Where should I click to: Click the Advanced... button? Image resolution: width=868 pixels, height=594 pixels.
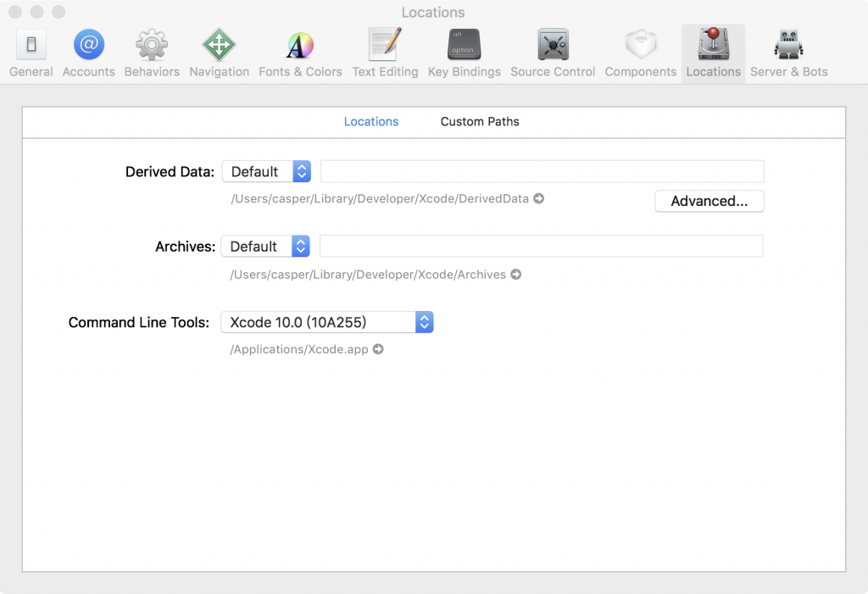pyautogui.click(x=709, y=200)
